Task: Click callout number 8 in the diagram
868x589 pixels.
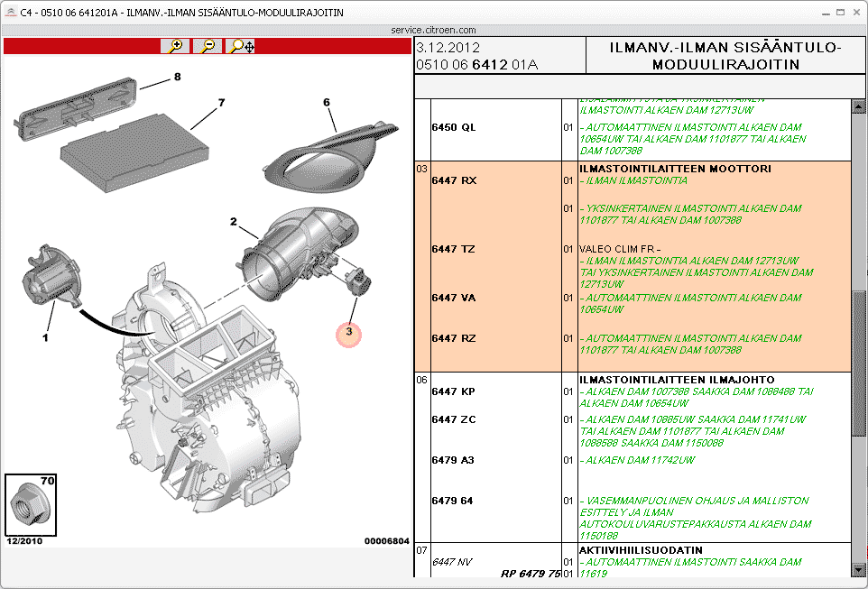Action: click(x=177, y=78)
